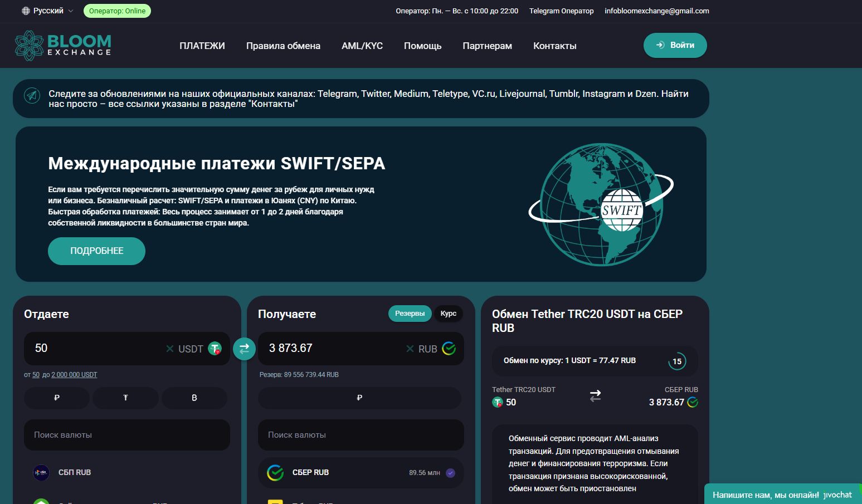This screenshot has width=862, height=504.
Task: Click the Резерв: 89 556 739.44 RUB text
Action: pyautogui.click(x=299, y=375)
